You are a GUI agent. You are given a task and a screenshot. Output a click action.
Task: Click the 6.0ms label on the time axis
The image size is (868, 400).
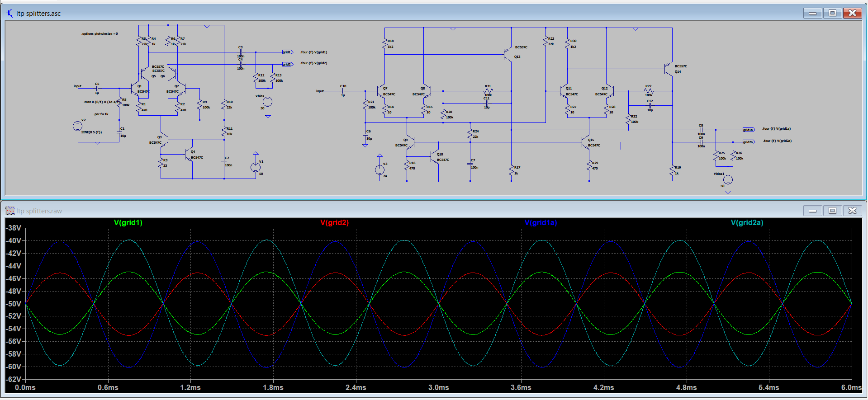coord(851,387)
